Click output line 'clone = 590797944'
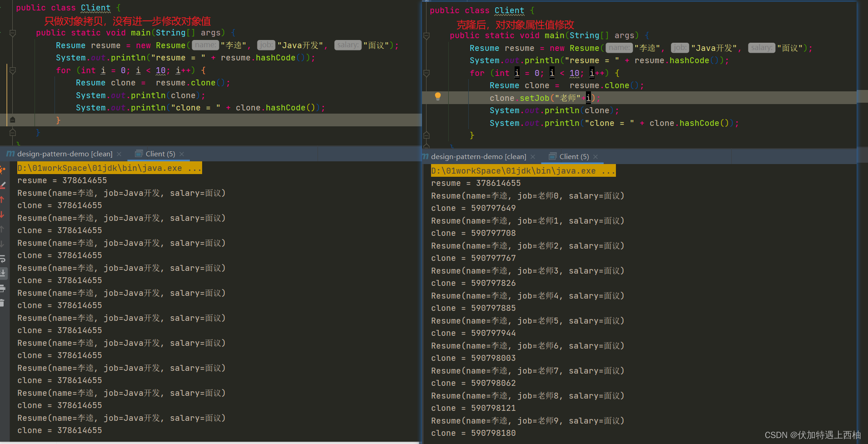 click(473, 333)
